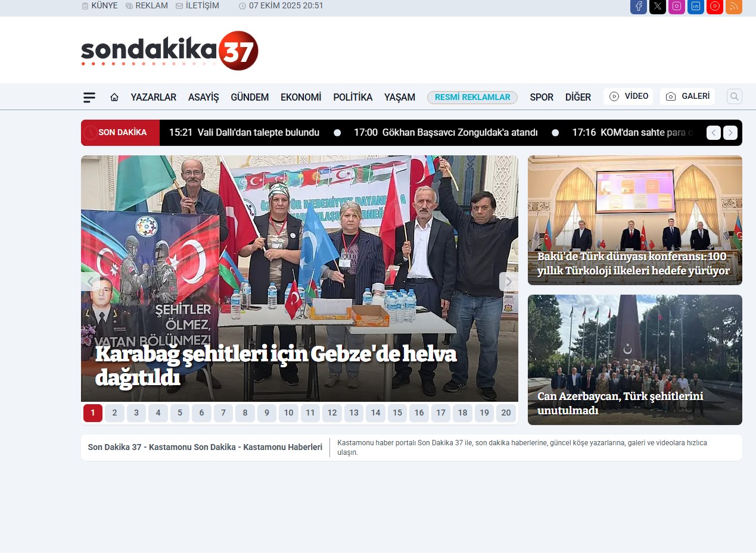The image size is (756, 553).
Task: Click the search magnifier icon
Action: [734, 96]
